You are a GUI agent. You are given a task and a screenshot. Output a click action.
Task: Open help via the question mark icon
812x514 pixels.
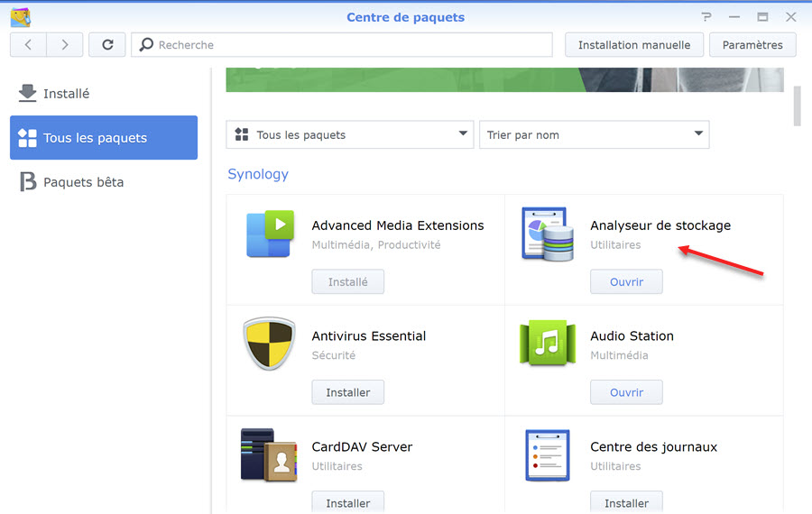pos(706,17)
